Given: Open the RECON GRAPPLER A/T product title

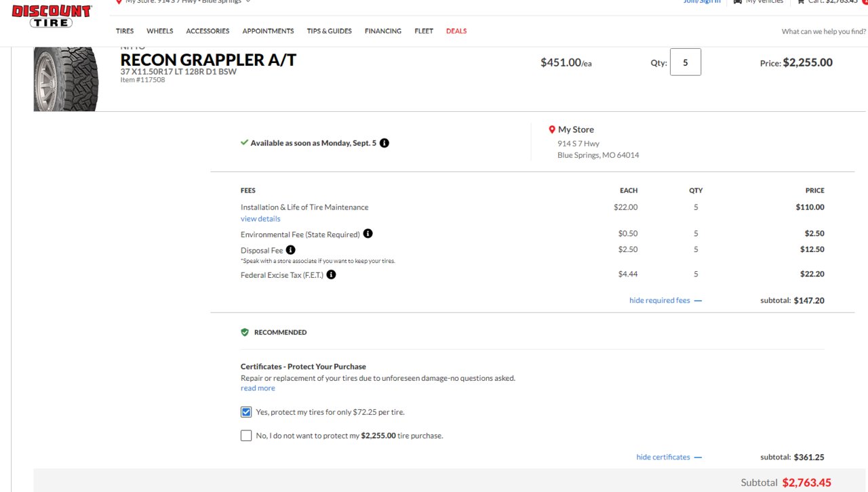Looking at the screenshot, I should (208, 60).
